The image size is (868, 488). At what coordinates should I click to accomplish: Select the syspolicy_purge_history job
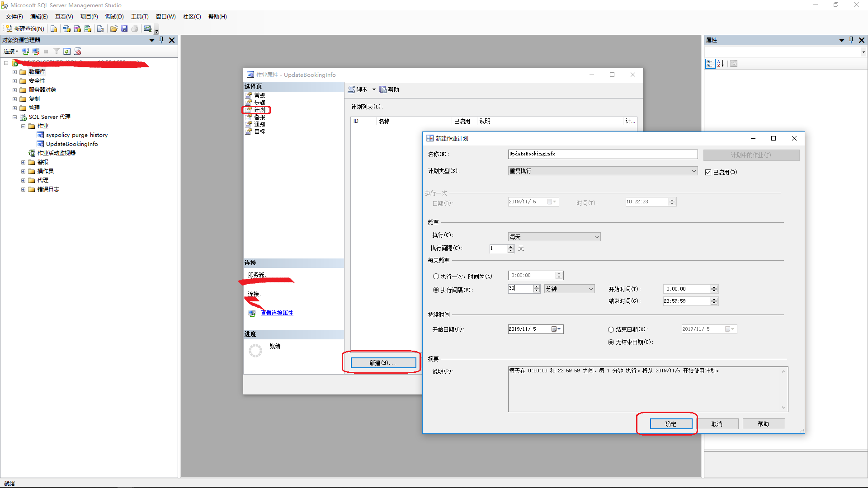point(77,135)
